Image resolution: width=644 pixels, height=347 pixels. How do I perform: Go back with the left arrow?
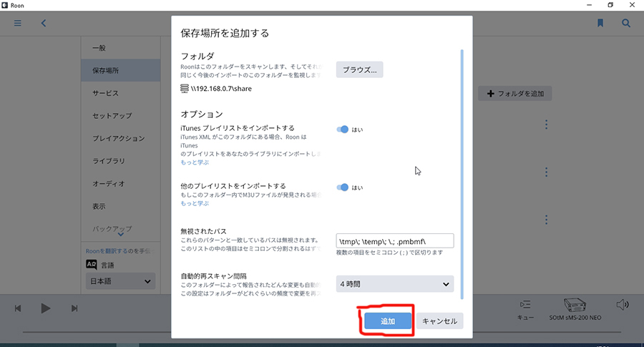coord(44,23)
